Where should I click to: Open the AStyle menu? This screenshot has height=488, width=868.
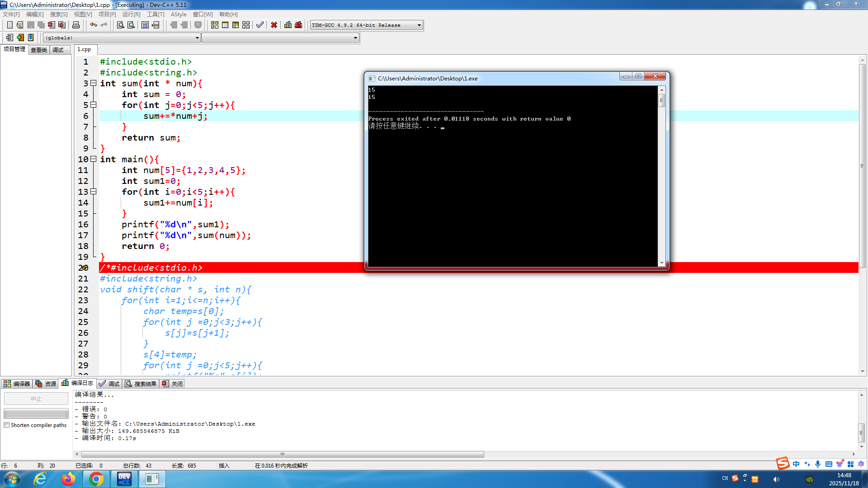pos(179,14)
